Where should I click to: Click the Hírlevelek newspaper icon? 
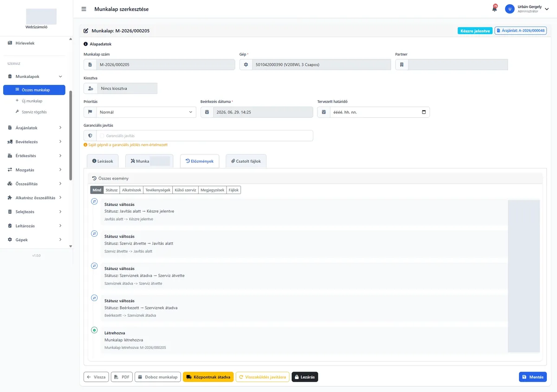coord(10,43)
